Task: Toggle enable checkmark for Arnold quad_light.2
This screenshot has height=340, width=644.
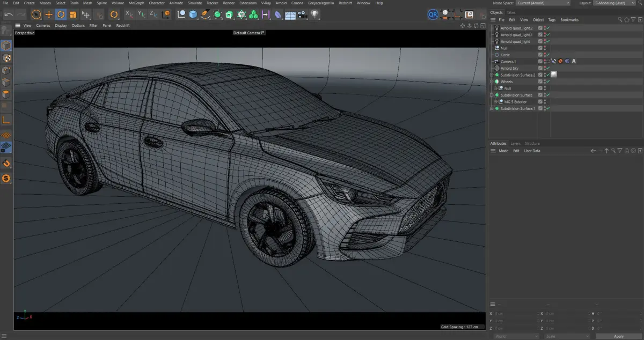Action: click(548, 28)
